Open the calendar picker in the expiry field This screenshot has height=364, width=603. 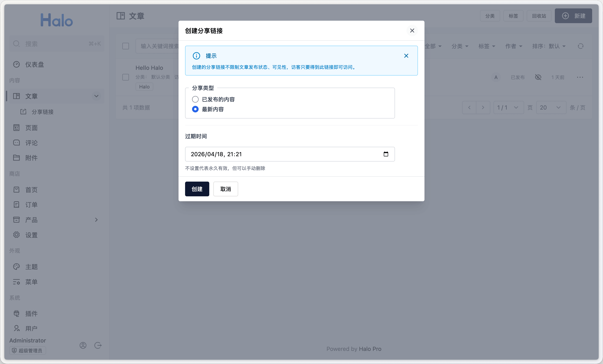[x=386, y=154]
